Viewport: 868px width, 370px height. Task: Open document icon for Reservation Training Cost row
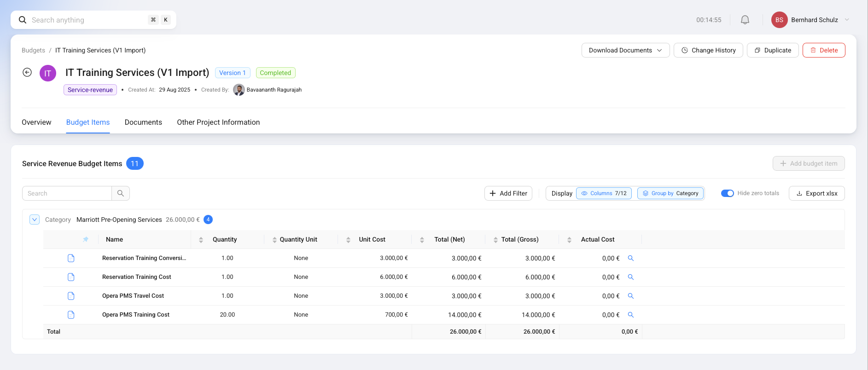click(x=71, y=277)
